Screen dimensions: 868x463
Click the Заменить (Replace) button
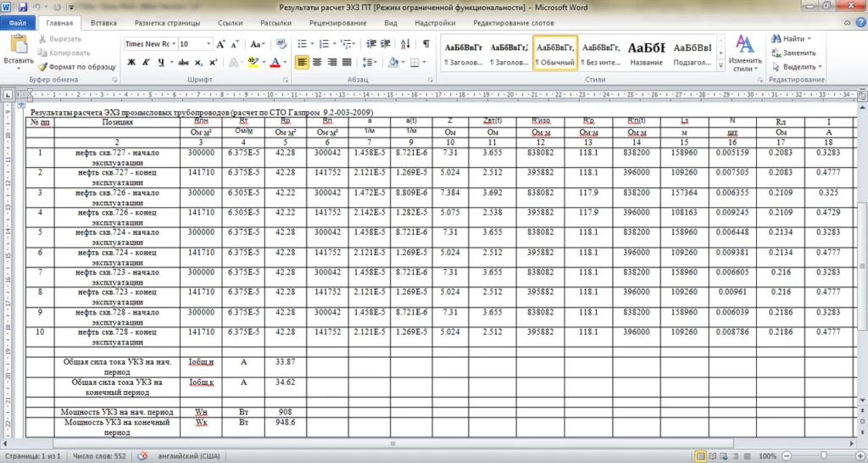793,53
